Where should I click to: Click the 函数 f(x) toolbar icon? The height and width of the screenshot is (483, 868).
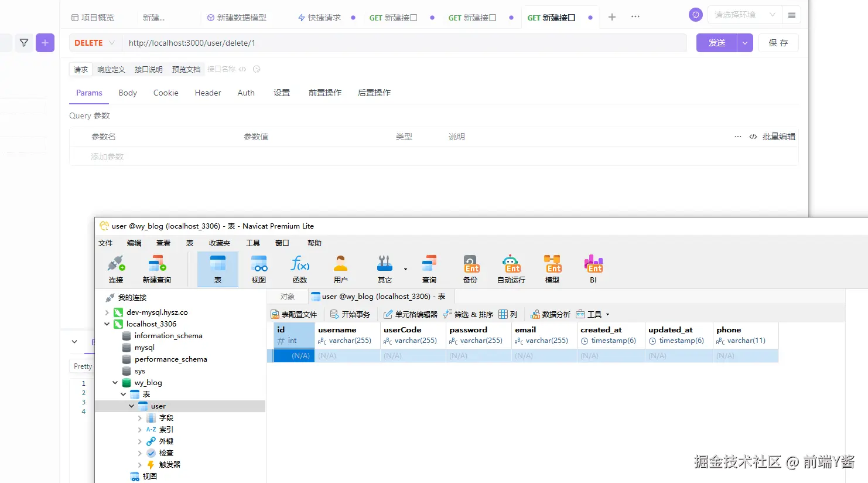300,269
